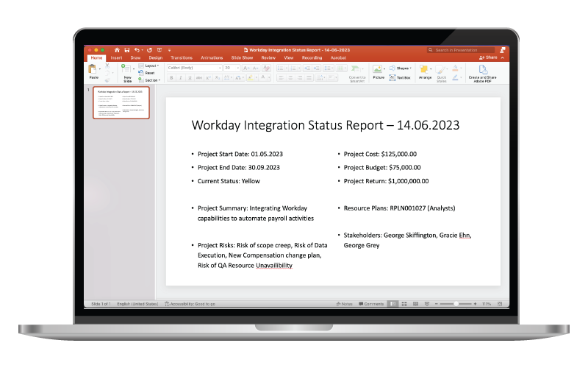Click the New Slide icon
Screen dimensions: 588x368
coord(126,71)
